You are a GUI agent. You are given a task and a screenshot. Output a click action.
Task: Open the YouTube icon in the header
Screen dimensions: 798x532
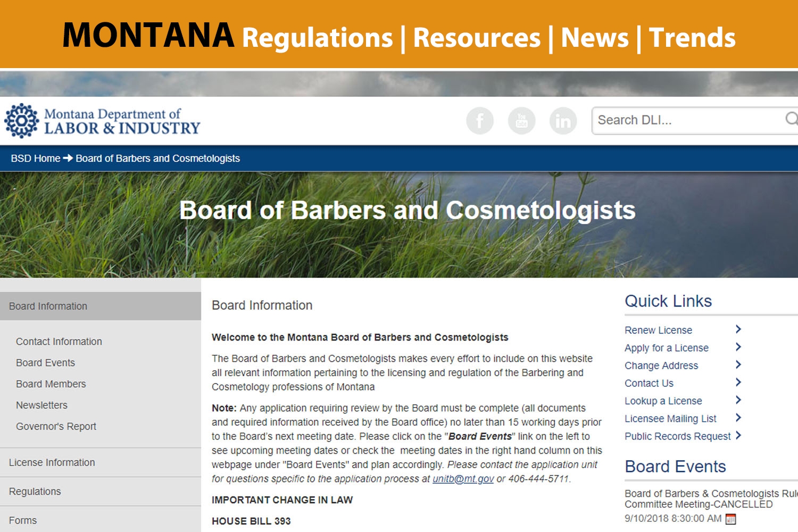tap(521, 121)
